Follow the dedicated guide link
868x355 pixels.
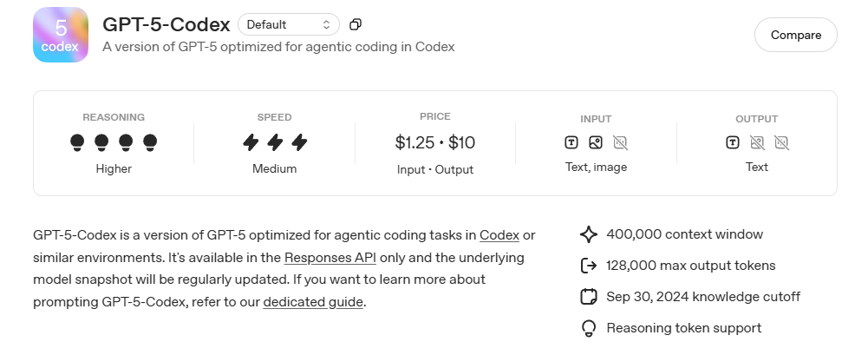tap(313, 302)
